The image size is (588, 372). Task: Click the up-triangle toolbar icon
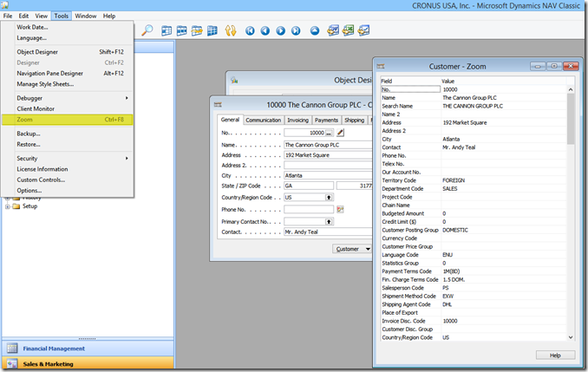tap(317, 30)
